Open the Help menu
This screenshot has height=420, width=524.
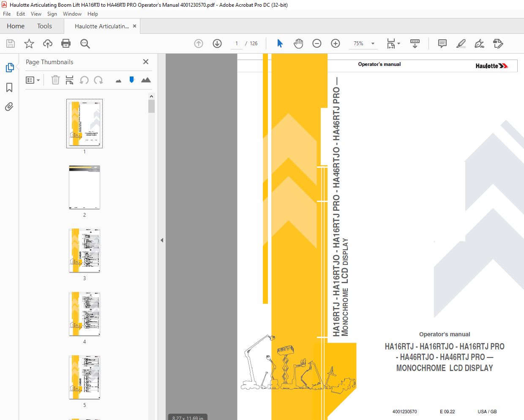[x=93, y=14]
